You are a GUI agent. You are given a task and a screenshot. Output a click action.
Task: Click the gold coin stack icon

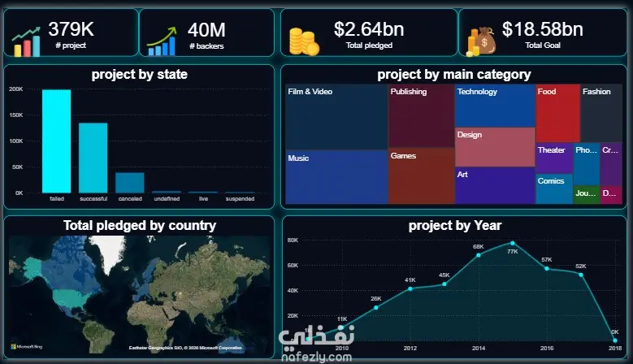point(304,41)
